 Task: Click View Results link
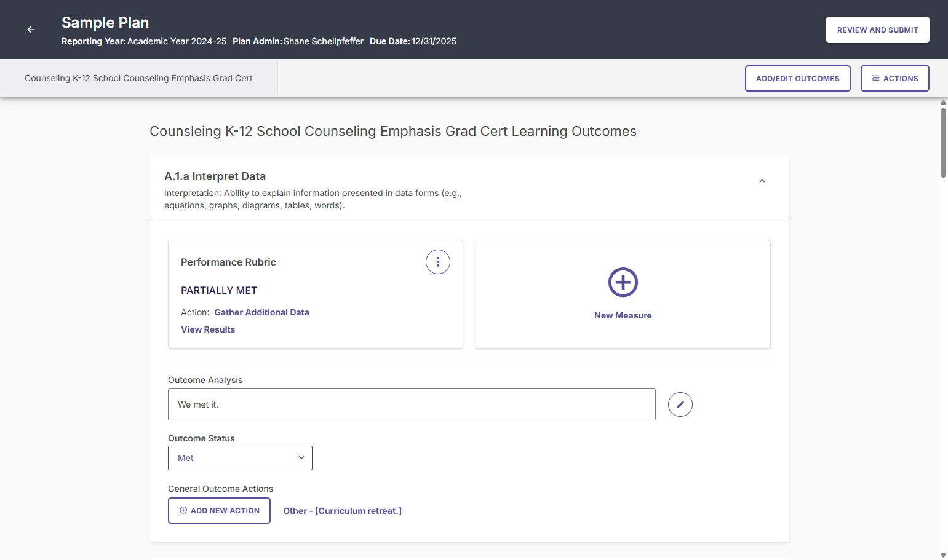coord(208,329)
